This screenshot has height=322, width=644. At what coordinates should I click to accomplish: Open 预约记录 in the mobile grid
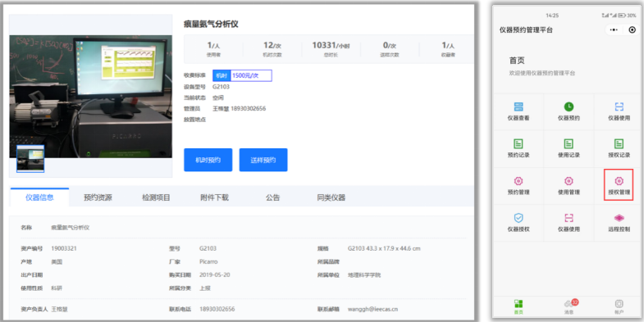[518, 148]
